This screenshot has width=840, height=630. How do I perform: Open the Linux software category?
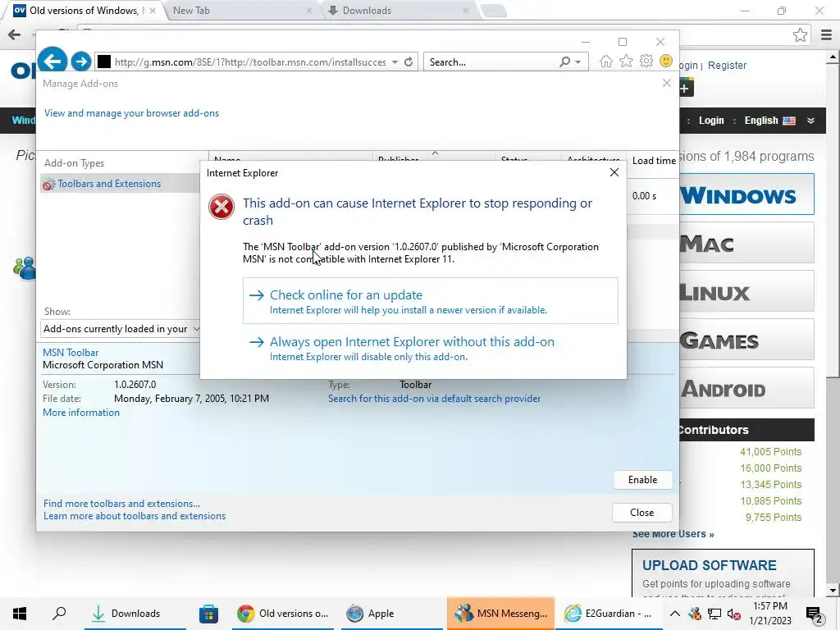[746, 291]
